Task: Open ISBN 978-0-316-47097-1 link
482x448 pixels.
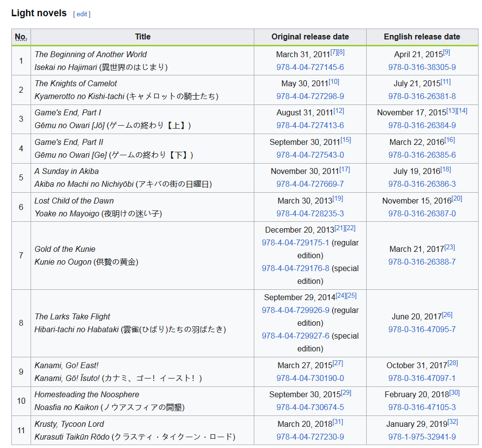Action: (422, 378)
